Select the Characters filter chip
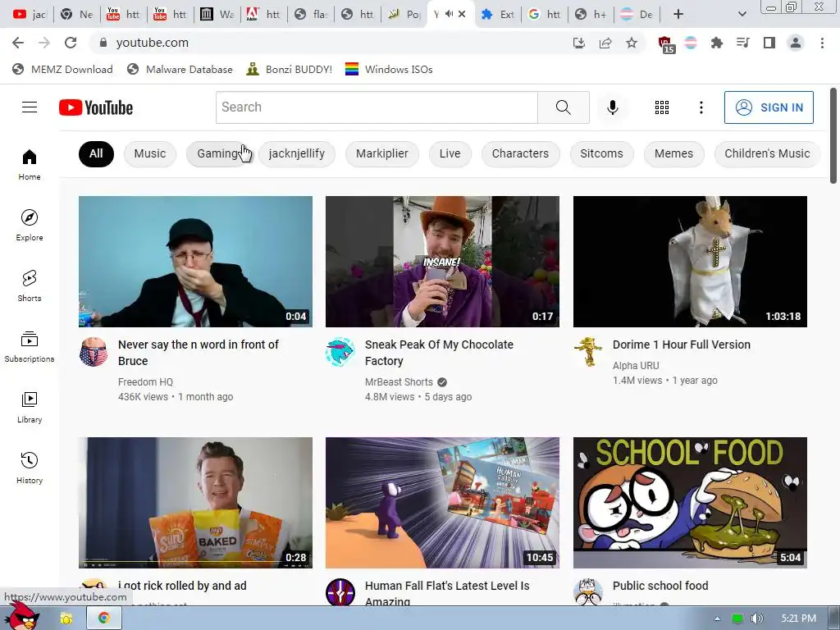840x630 pixels. [520, 153]
